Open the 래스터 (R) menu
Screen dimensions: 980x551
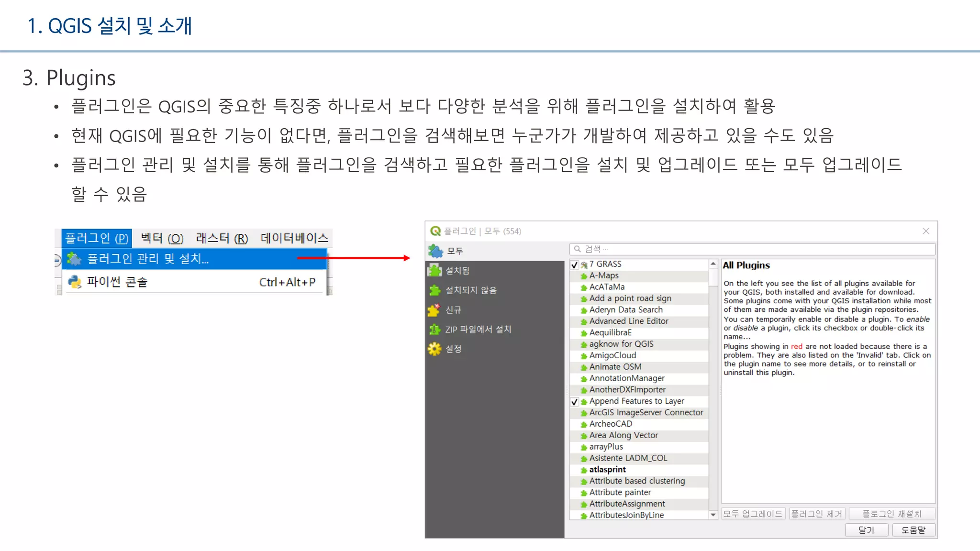[x=222, y=238]
